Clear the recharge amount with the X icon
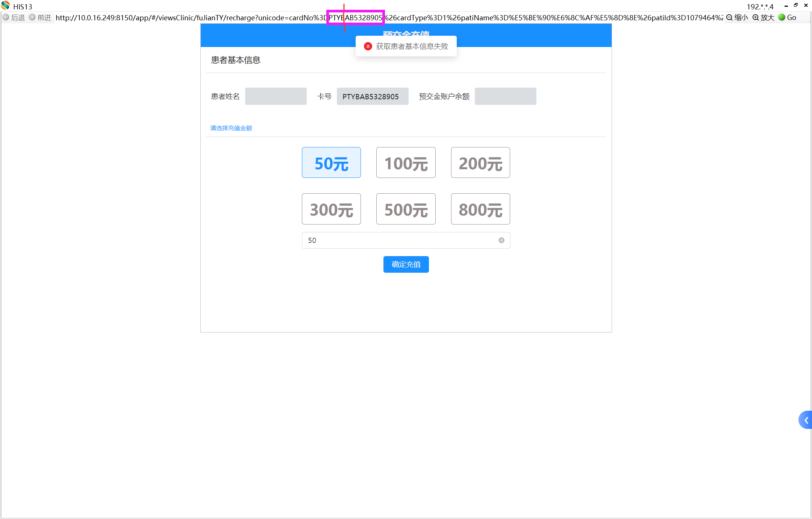812x519 pixels. [501, 240]
